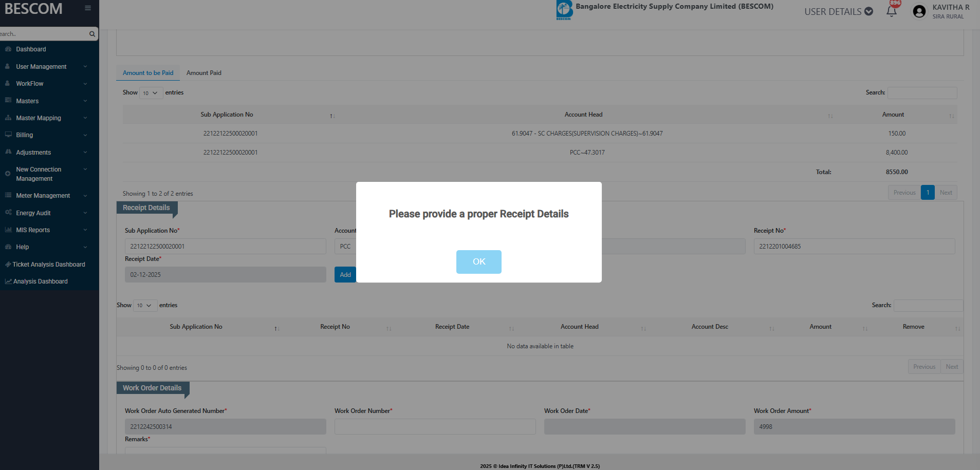
Task: Open the amount table entries-per-page dropdown
Action: (x=151, y=93)
